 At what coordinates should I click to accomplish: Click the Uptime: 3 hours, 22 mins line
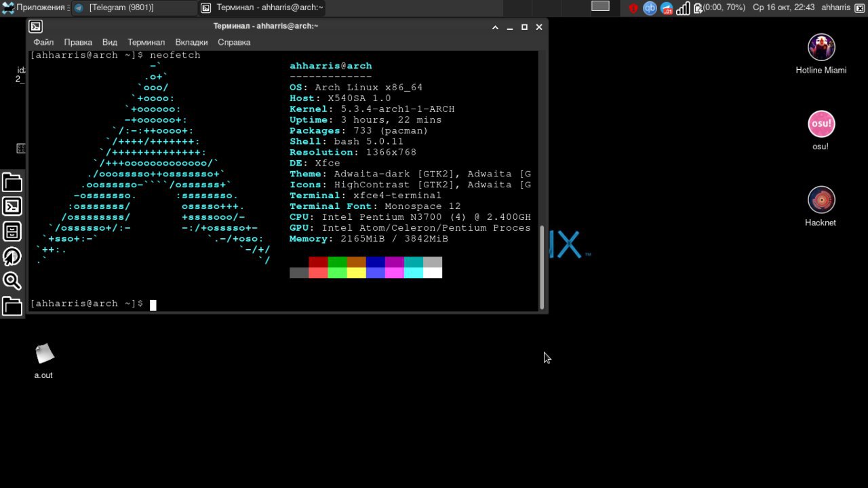point(366,120)
